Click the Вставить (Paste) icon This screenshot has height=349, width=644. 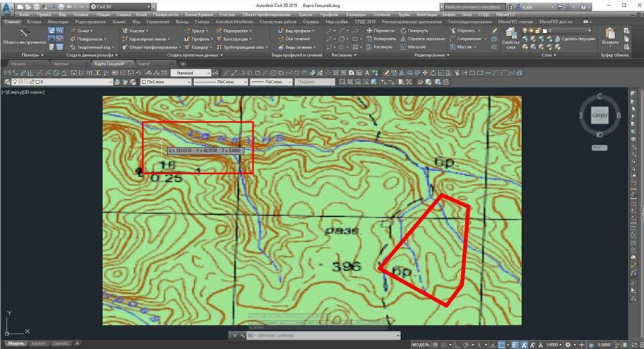coord(610,36)
